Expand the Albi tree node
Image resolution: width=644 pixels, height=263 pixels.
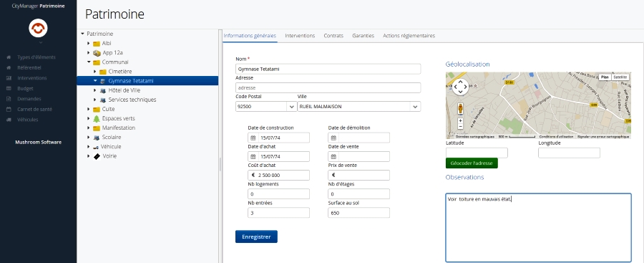click(88, 43)
